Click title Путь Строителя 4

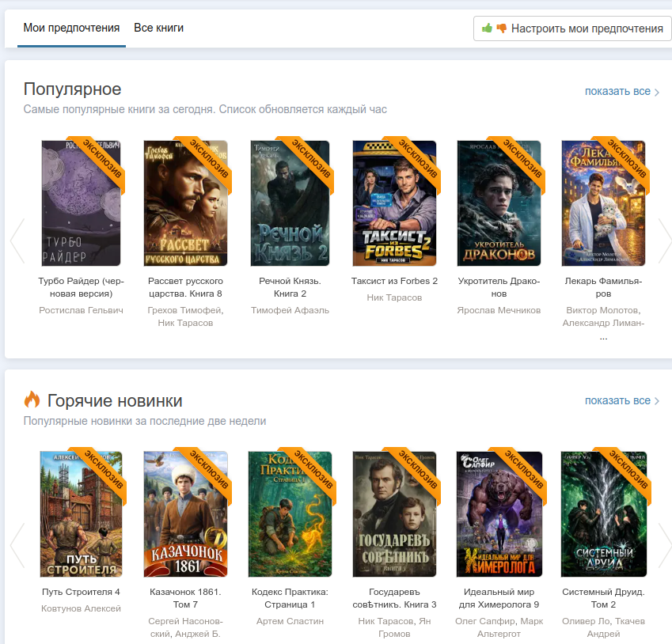click(x=81, y=592)
